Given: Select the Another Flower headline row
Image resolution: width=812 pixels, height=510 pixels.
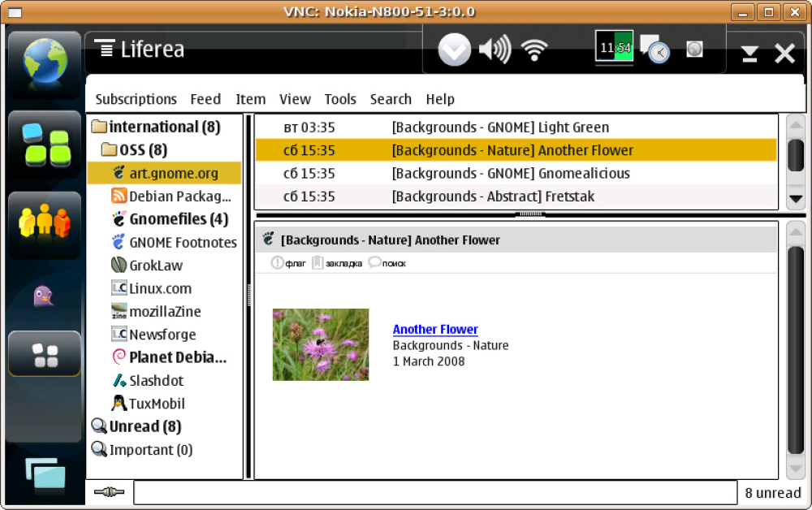Looking at the screenshot, I should (x=516, y=150).
